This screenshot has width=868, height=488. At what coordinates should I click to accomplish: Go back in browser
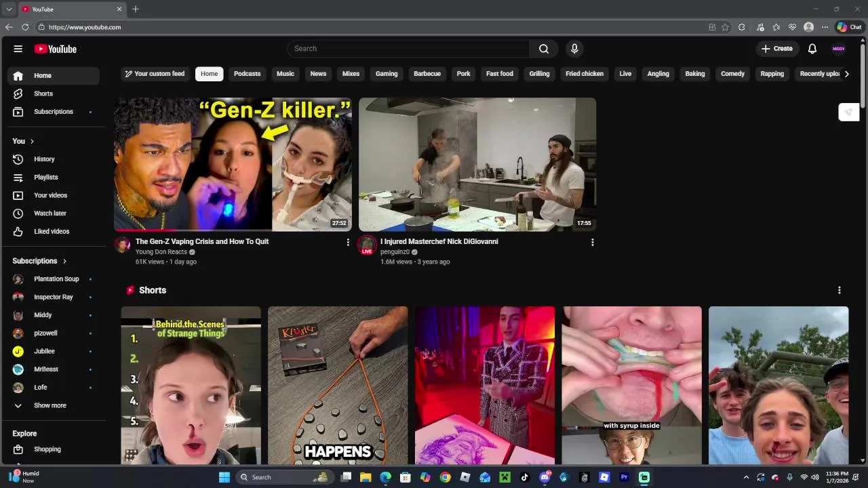point(9,27)
